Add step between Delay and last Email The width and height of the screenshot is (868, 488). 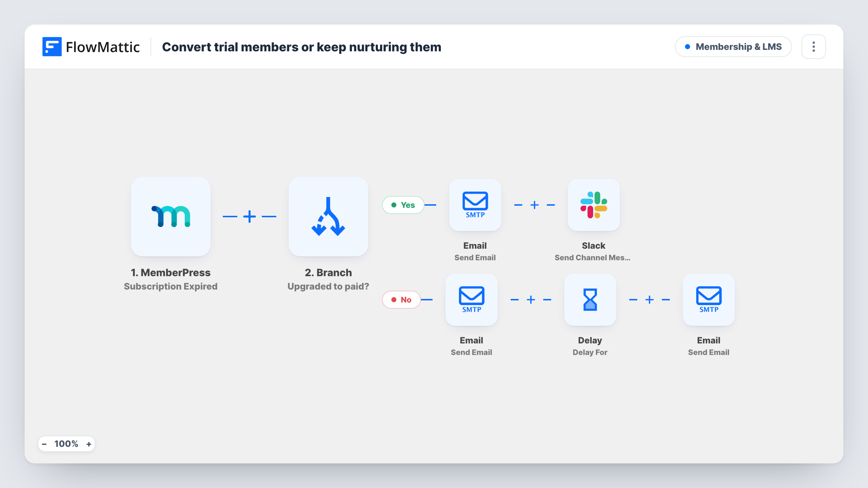(x=650, y=300)
